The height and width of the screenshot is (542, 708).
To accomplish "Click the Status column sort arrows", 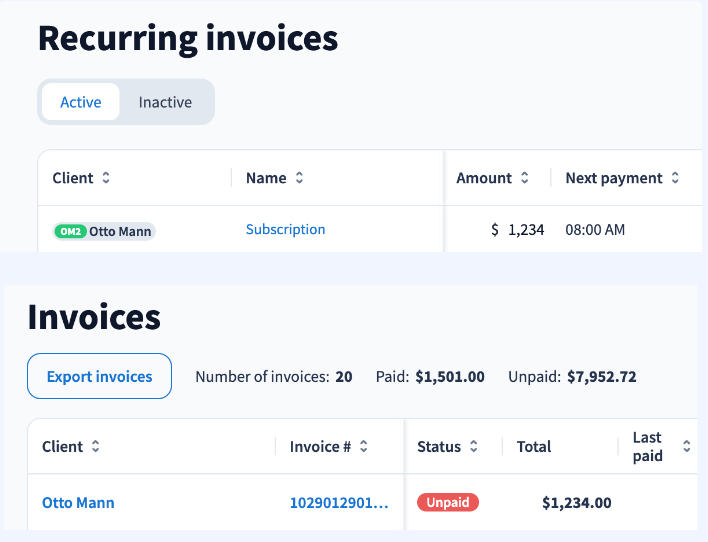I will coord(474,447).
